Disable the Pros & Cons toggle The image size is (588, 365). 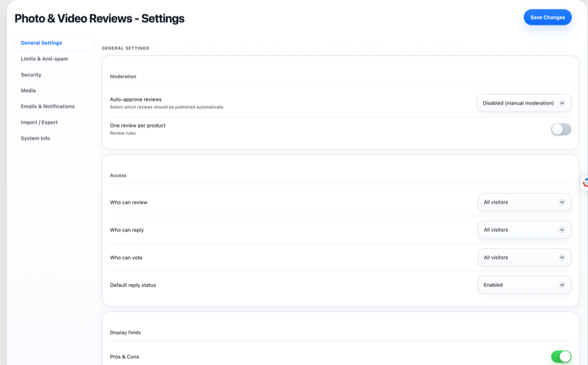561,356
